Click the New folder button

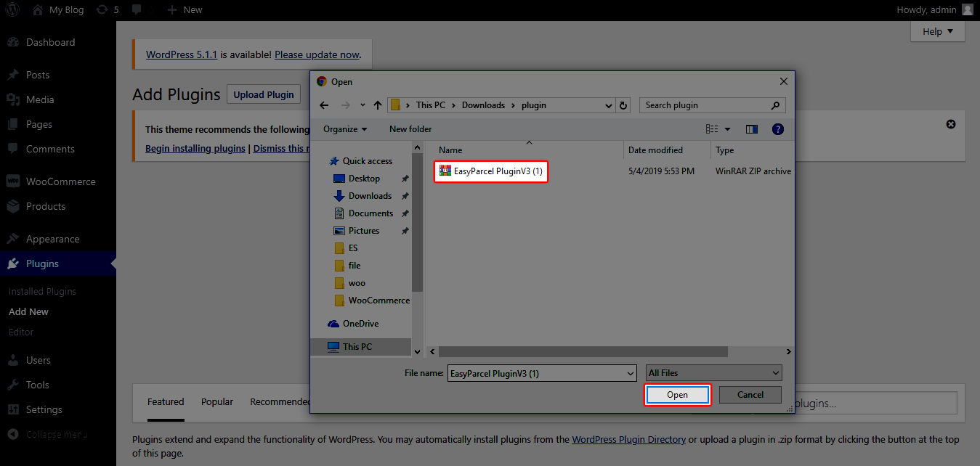tap(410, 129)
